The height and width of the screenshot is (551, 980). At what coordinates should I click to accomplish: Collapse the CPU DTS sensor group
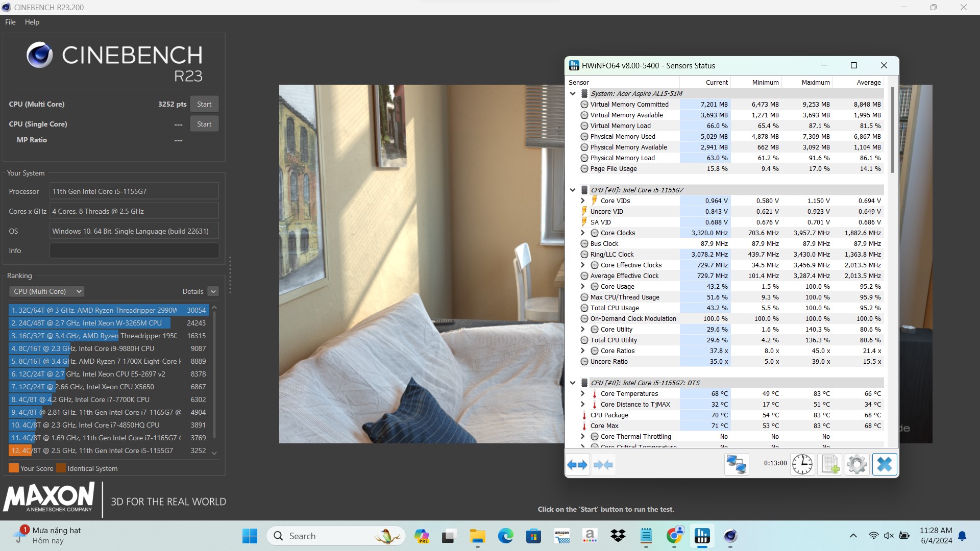pyautogui.click(x=573, y=383)
